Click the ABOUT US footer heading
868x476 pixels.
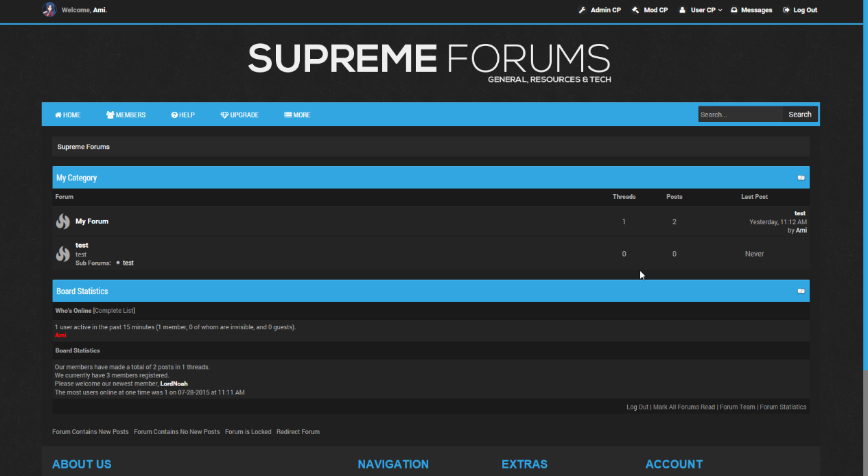tap(82, 464)
